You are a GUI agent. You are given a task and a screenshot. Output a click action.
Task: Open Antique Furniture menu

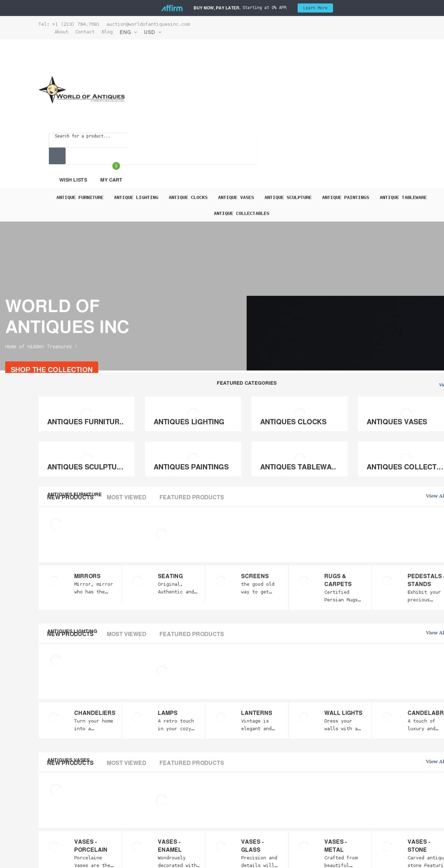pyautogui.click(x=80, y=198)
